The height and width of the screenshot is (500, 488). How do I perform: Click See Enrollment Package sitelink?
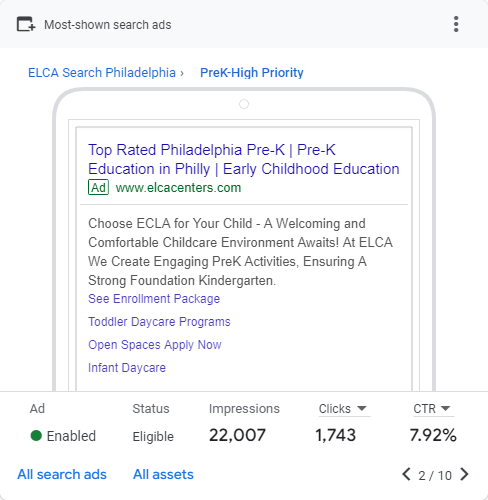coord(154,299)
